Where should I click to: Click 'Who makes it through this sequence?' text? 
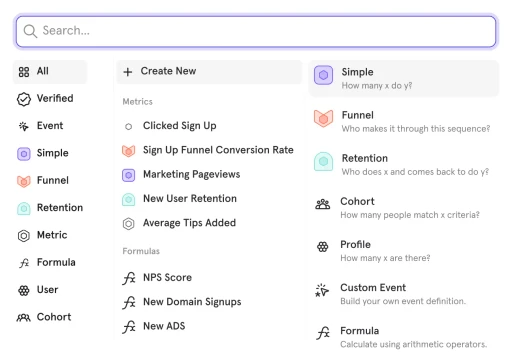[x=416, y=129]
